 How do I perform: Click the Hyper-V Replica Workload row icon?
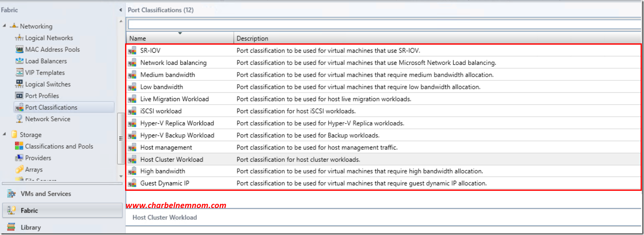(133, 123)
